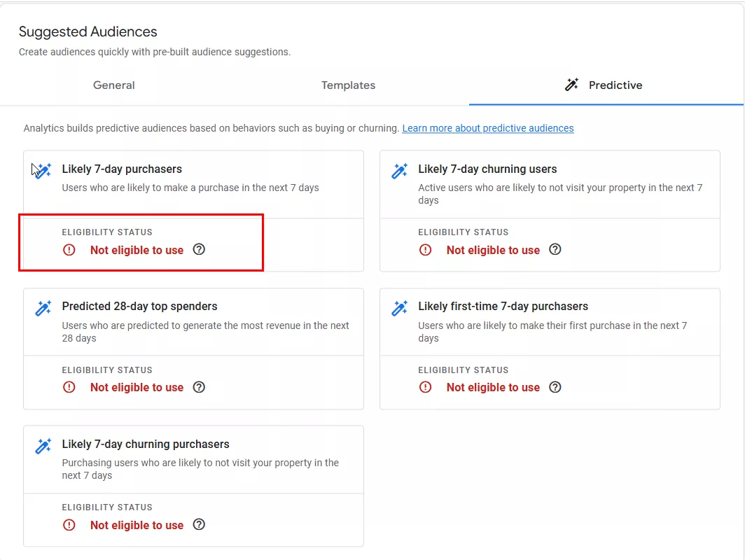Switch to the General tab
The image size is (745, 560).
click(114, 85)
